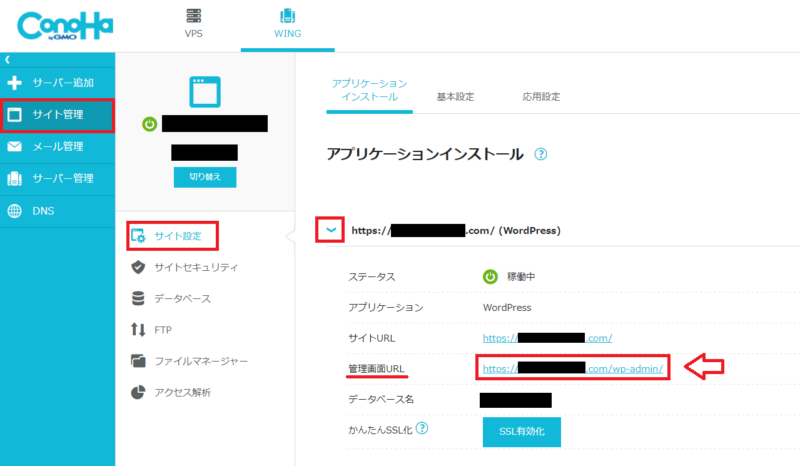Screen dimensions: 800x466
Task: Click the WordPress site URL heading row
Action: pos(456,231)
